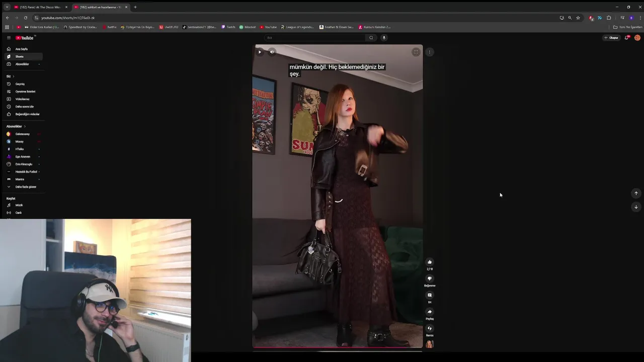
Task: Play the Shorts video
Action: (x=260, y=52)
